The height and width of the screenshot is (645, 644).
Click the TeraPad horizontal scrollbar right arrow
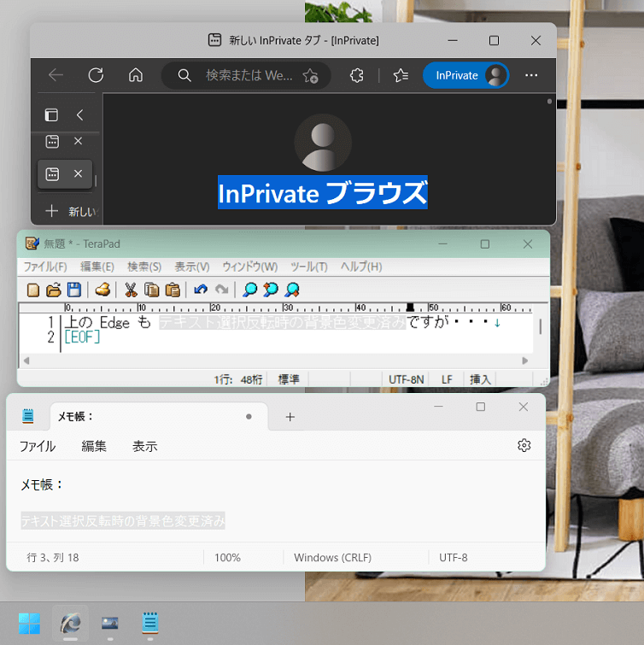[x=525, y=361]
